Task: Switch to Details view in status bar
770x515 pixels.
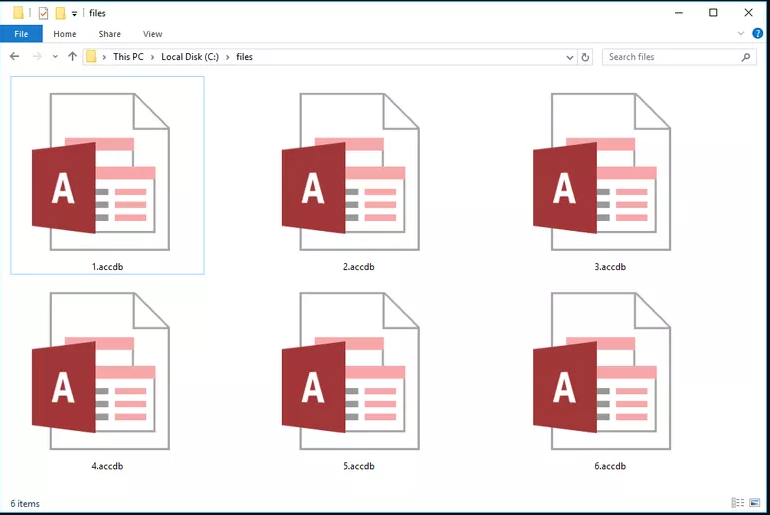Action: pos(738,503)
